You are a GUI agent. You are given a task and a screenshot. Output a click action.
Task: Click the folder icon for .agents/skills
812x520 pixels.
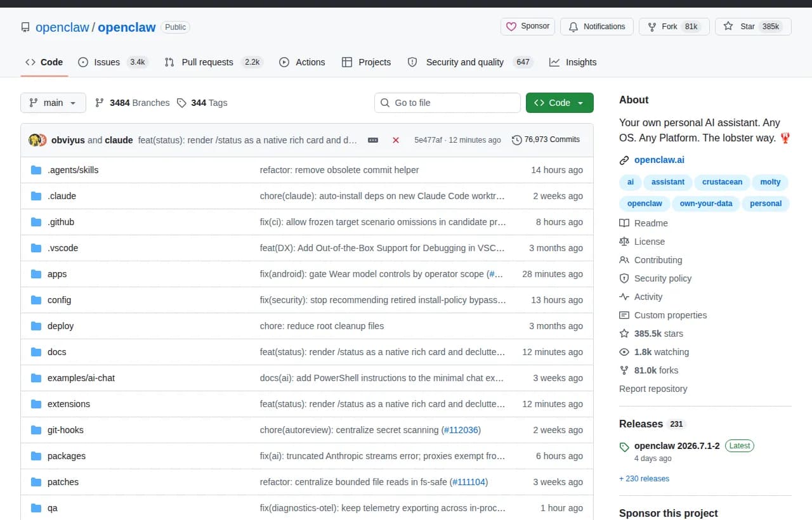[x=36, y=170]
